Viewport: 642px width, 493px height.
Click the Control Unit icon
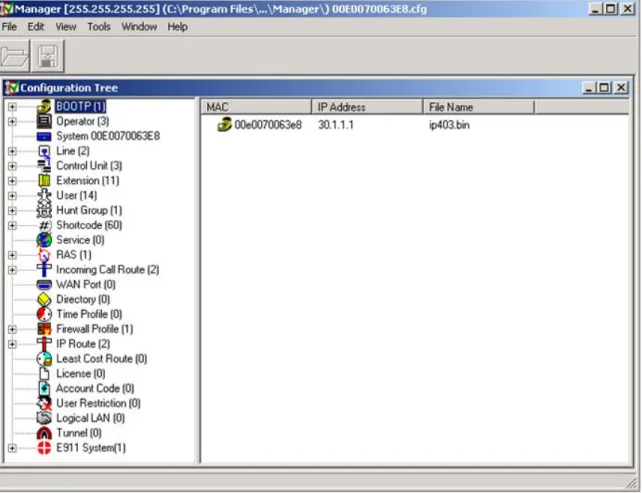pos(44,166)
